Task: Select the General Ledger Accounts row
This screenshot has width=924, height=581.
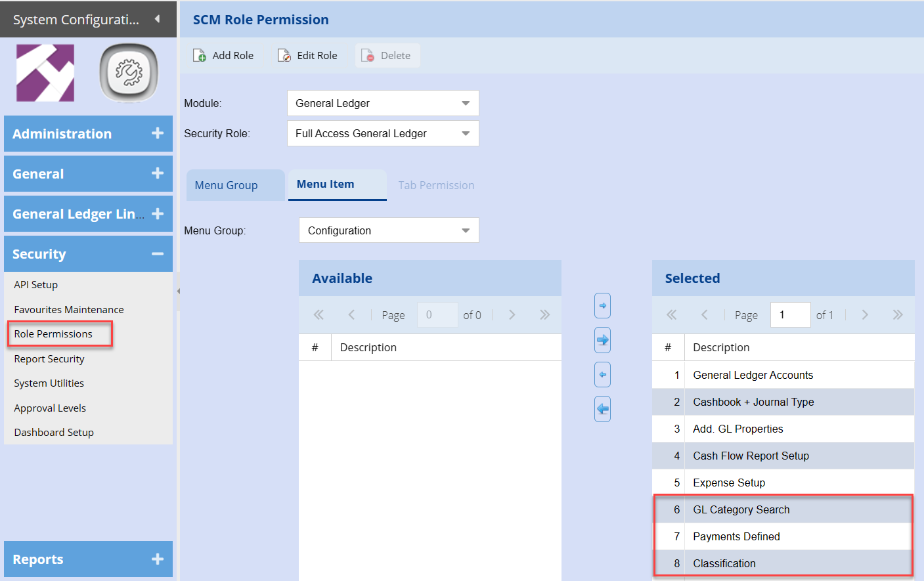Action: pos(783,375)
